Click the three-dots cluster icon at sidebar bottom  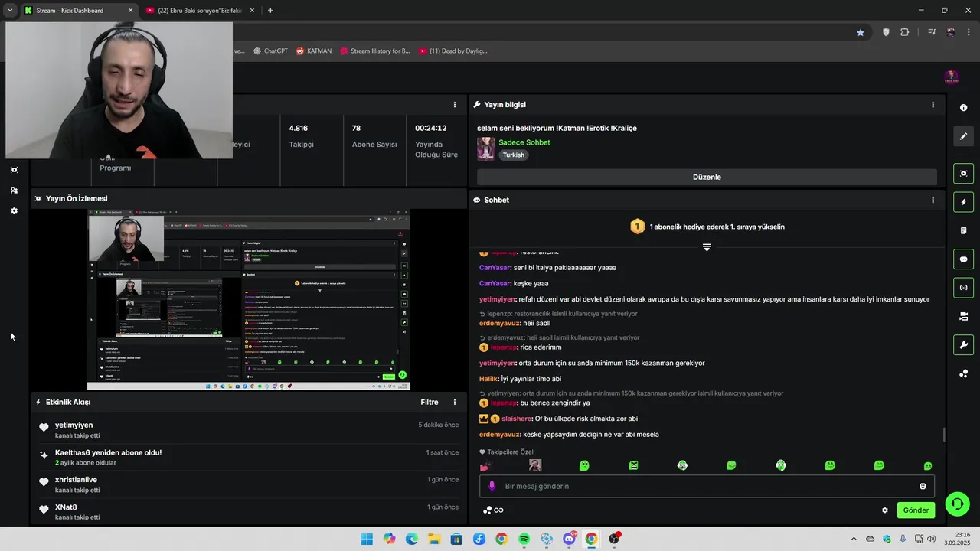point(963,373)
